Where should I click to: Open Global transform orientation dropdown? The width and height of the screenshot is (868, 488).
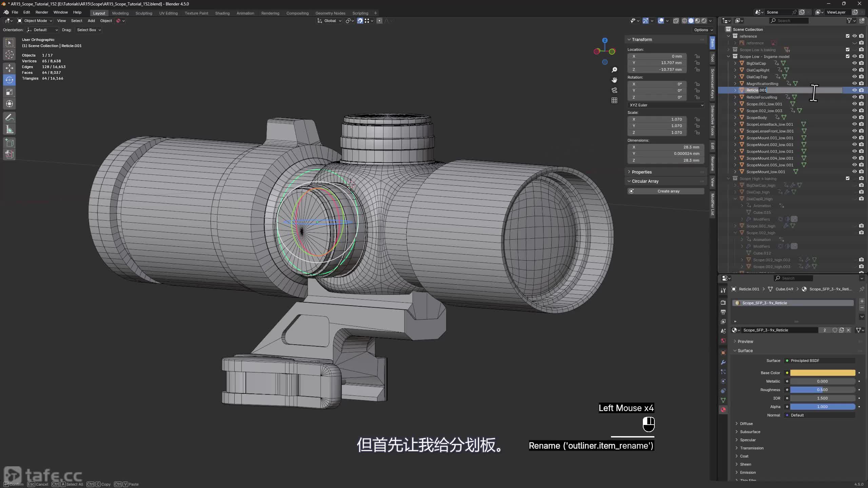pos(329,21)
